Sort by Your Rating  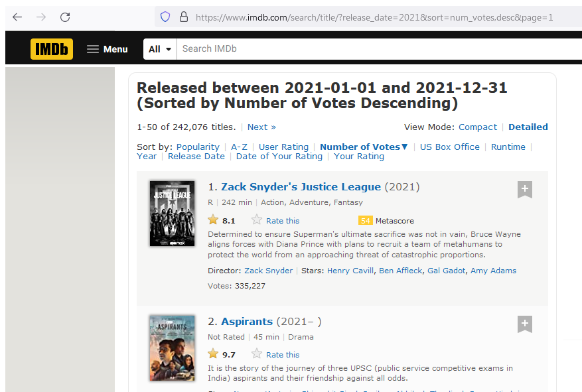[x=358, y=157]
